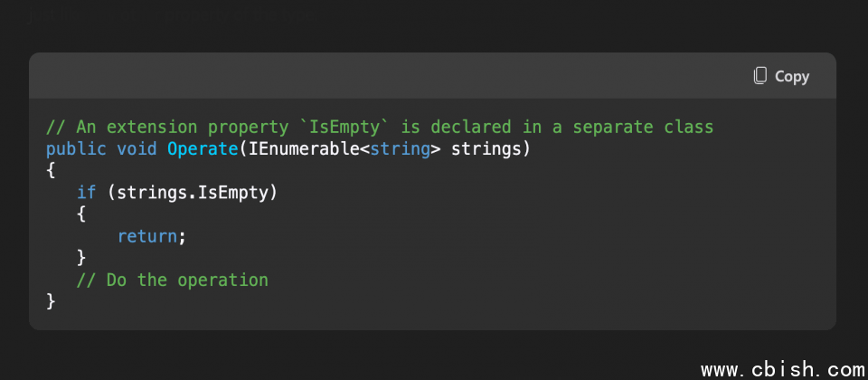This screenshot has height=380, width=868.
Task: Click the clipboard copy icon
Action: click(x=760, y=76)
